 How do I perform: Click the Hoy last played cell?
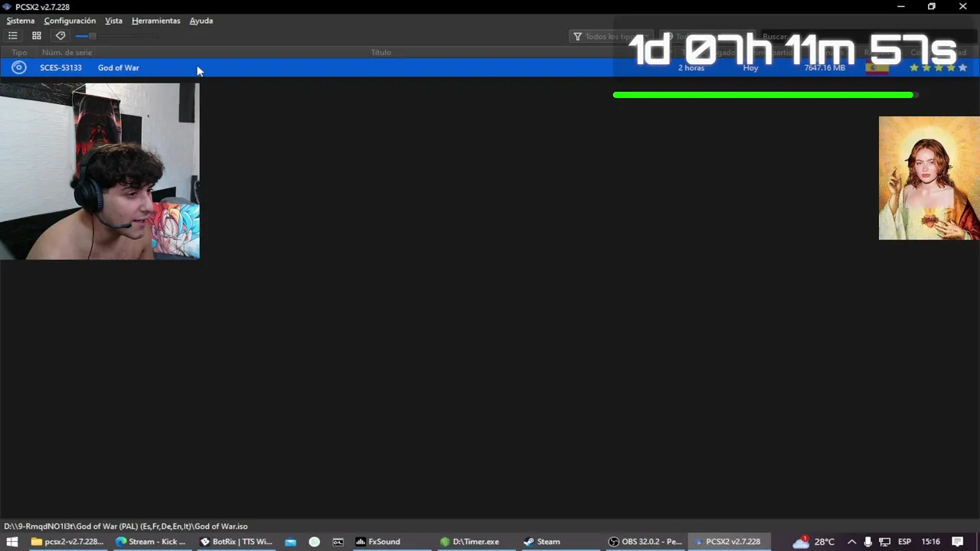tap(750, 68)
